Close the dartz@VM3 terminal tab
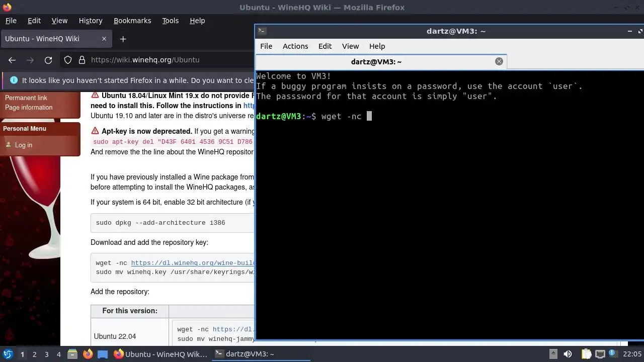Viewport: 644px width, 362px height. (x=499, y=61)
